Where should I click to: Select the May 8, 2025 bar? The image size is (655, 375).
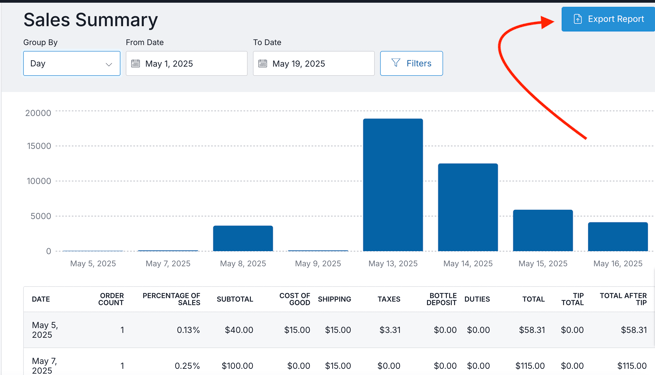tap(243, 238)
